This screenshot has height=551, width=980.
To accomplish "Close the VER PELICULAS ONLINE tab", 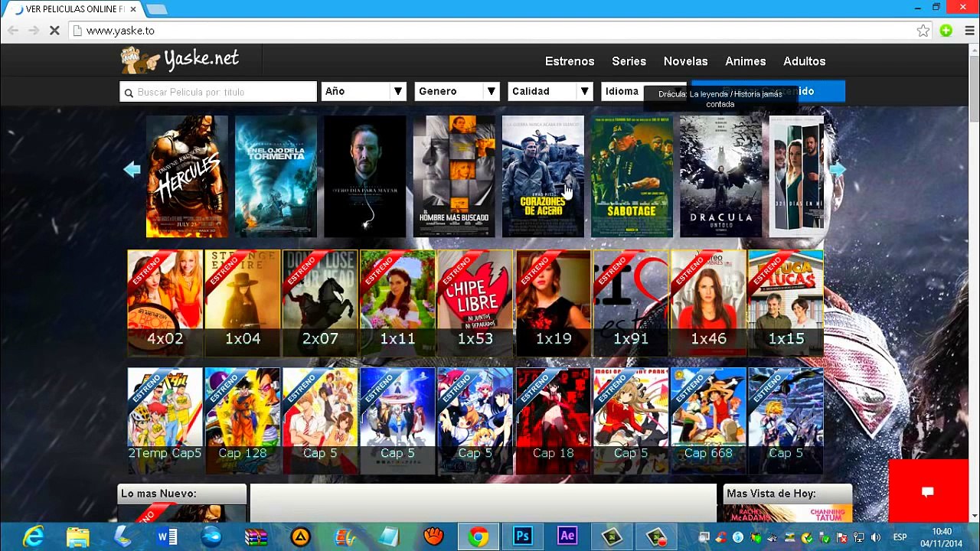I will tap(132, 9).
